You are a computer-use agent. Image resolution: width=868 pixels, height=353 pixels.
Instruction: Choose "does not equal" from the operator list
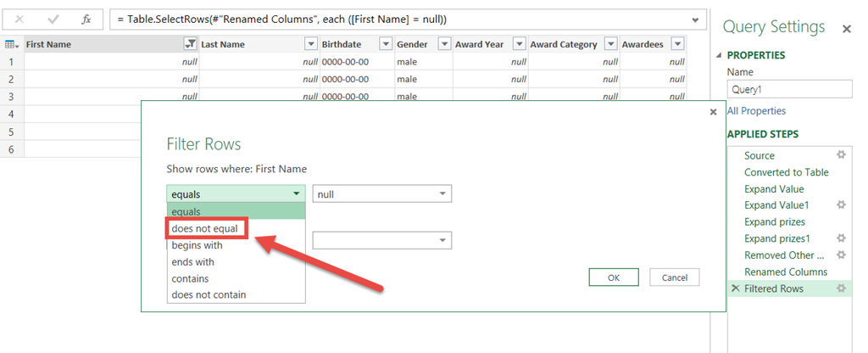207,228
